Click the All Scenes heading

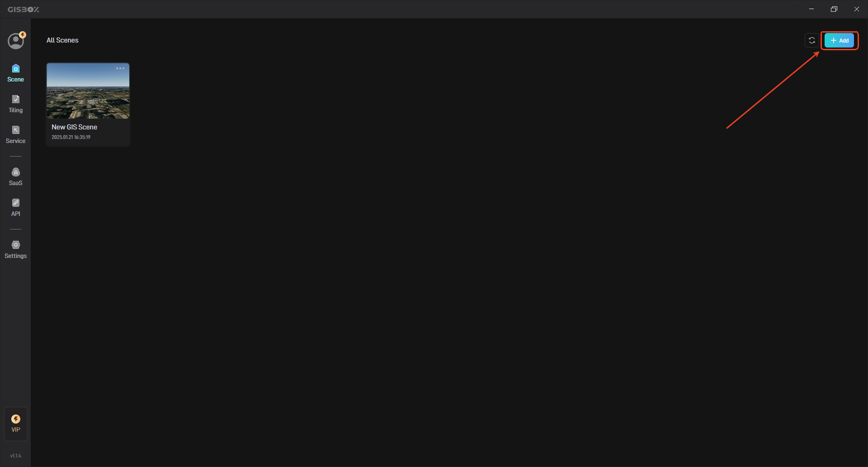tap(62, 40)
